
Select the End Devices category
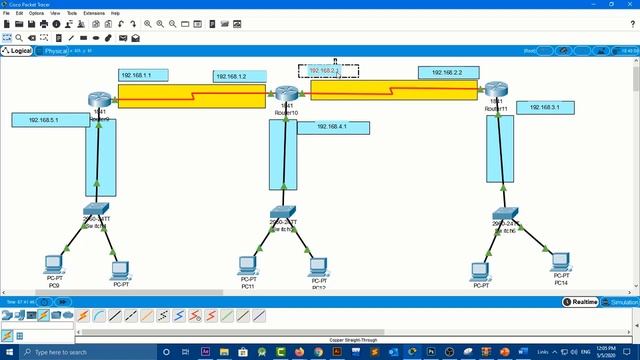point(19,315)
